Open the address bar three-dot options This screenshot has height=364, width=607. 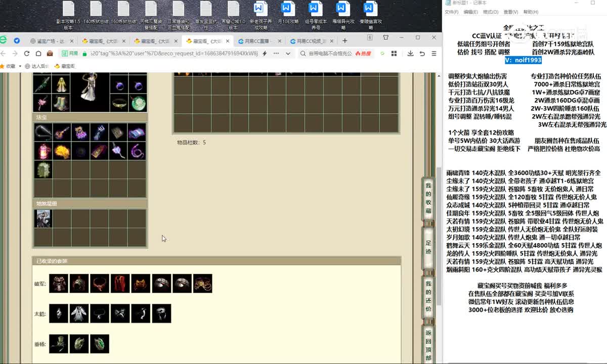pos(276,53)
